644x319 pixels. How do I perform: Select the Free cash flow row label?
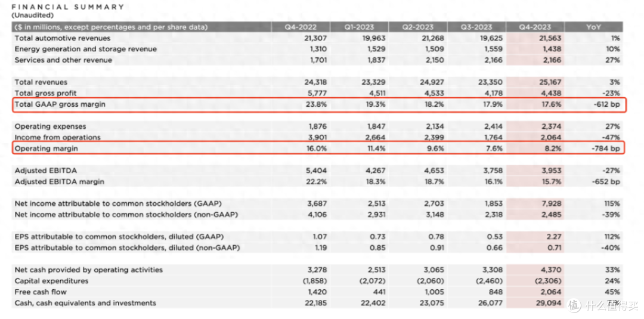[41, 292]
